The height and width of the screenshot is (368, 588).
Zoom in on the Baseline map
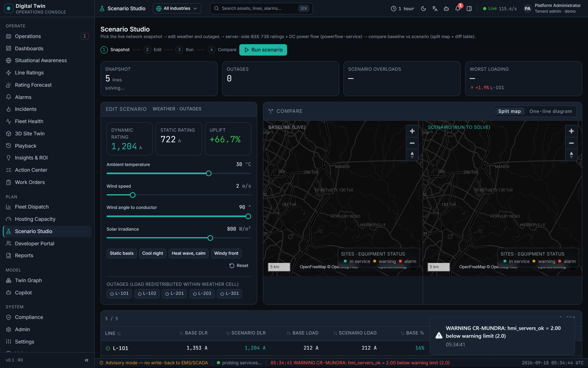click(412, 131)
